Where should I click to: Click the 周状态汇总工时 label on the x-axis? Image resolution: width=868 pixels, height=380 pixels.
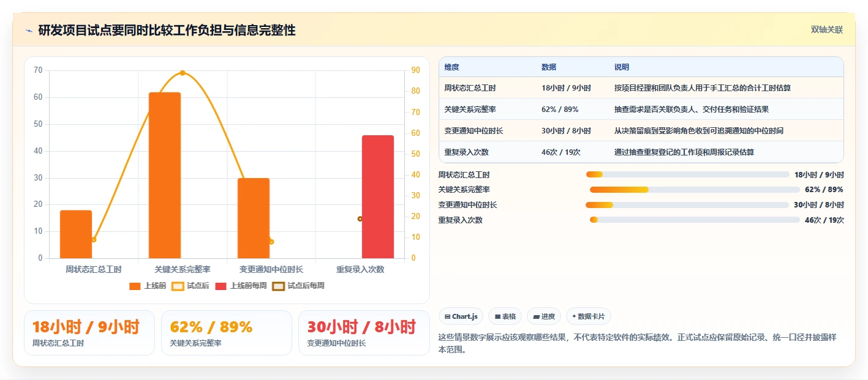94,269
